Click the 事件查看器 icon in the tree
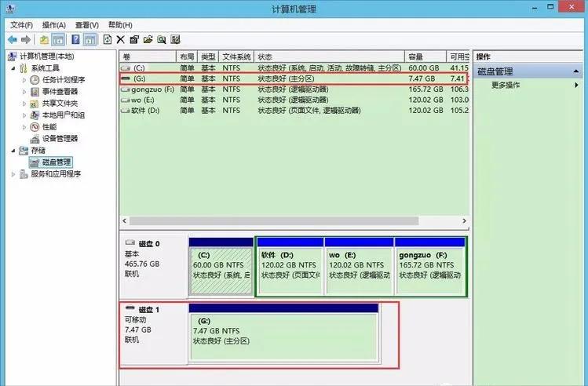This screenshot has width=588, height=386. 35,92
